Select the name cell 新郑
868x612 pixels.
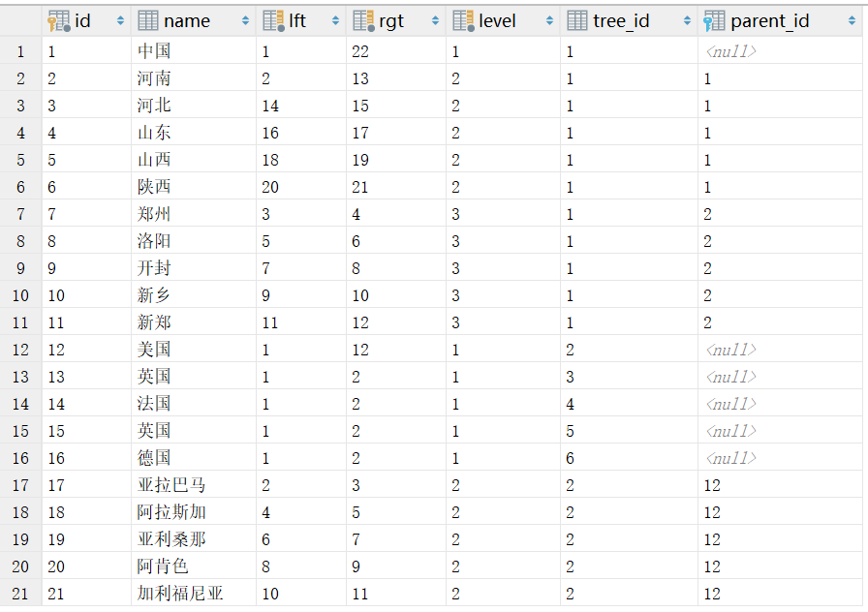(x=193, y=322)
